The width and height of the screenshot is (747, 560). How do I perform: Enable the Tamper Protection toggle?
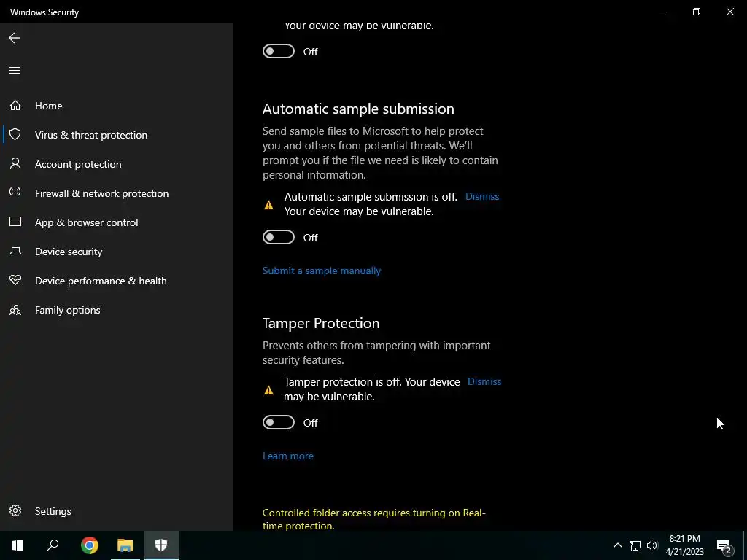tap(279, 422)
